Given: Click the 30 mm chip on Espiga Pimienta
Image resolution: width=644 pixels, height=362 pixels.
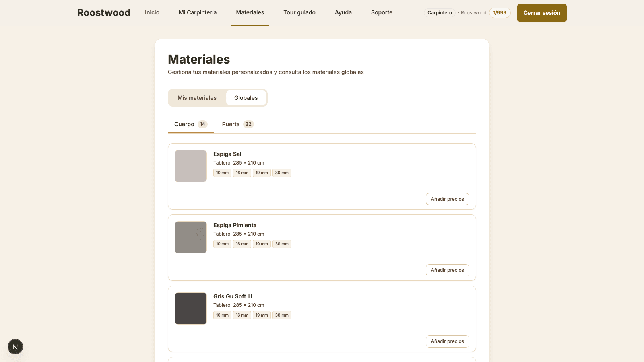Looking at the screenshot, I should tap(282, 244).
